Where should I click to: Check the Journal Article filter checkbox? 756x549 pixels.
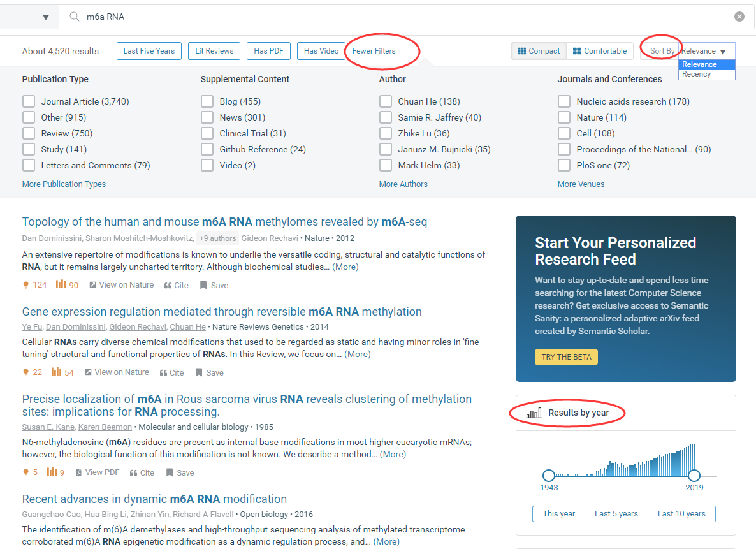point(29,101)
